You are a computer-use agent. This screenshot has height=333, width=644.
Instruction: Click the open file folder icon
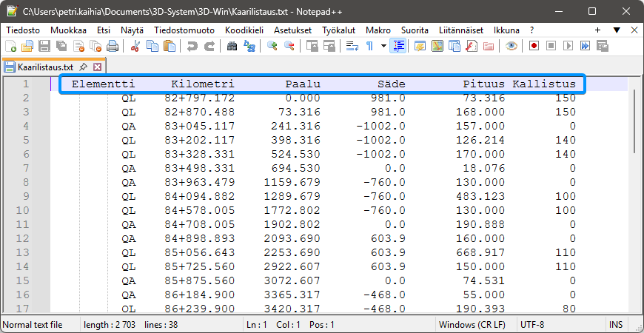pyautogui.click(x=27, y=46)
